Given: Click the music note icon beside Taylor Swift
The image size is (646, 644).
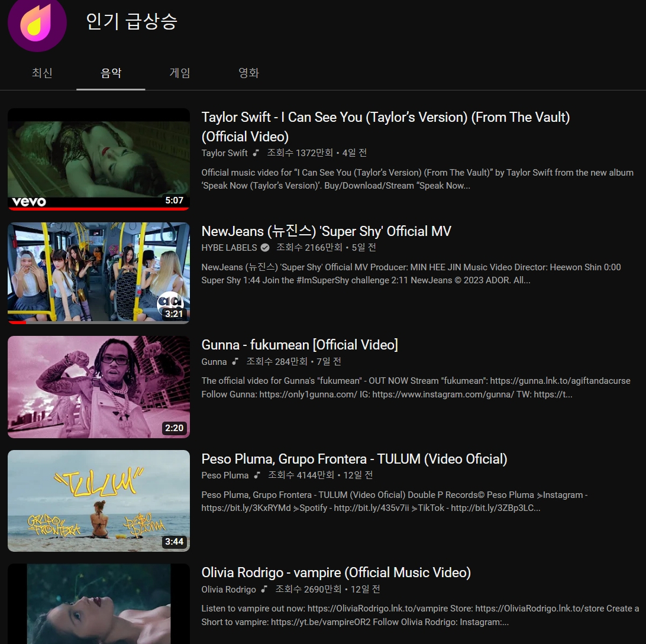Looking at the screenshot, I should click(x=255, y=153).
